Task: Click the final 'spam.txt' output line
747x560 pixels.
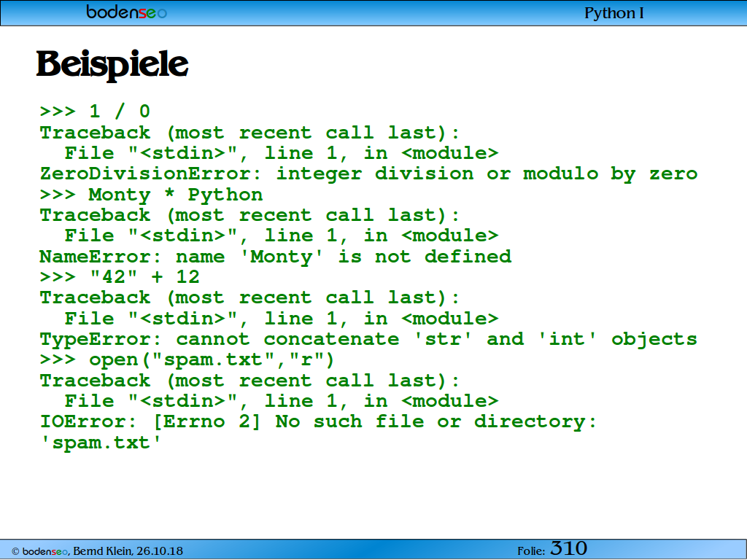Action: 101,443
